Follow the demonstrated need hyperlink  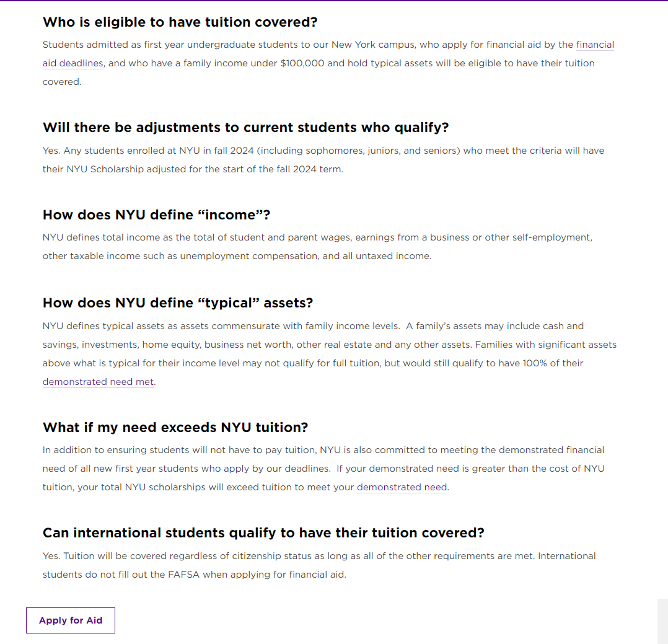pyautogui.click(x=402, y=487)
